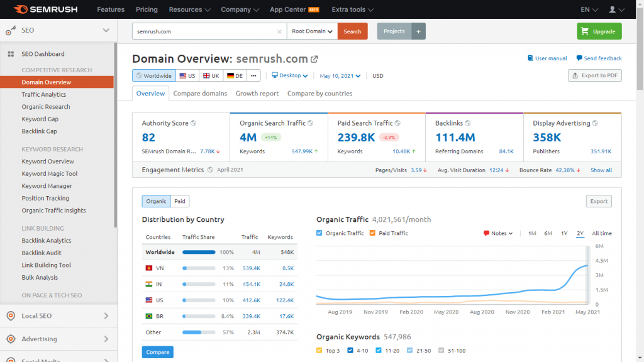This screenshot has height=362, width=644.
Task: Click the Display Advertising info icon
Action: coord(595,123)
